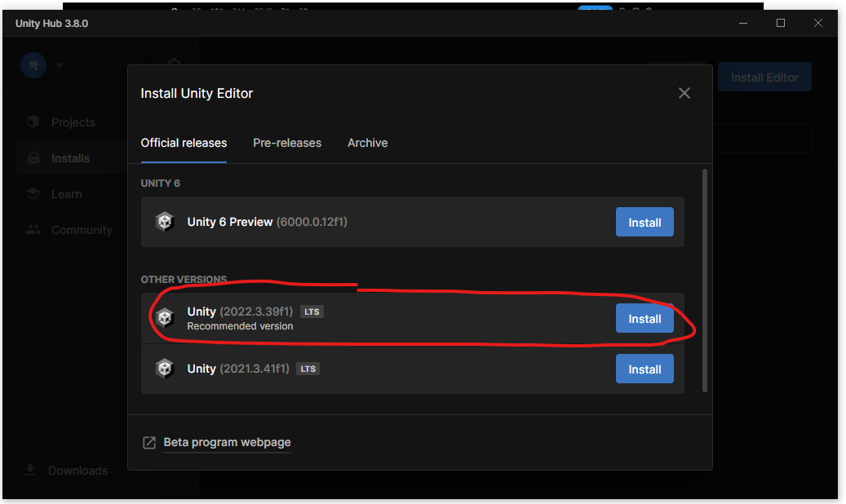Click the Unity cube icon for 2021.3.41f1
The width and height of the screenshot is (846, 504).
click(165, 369)
